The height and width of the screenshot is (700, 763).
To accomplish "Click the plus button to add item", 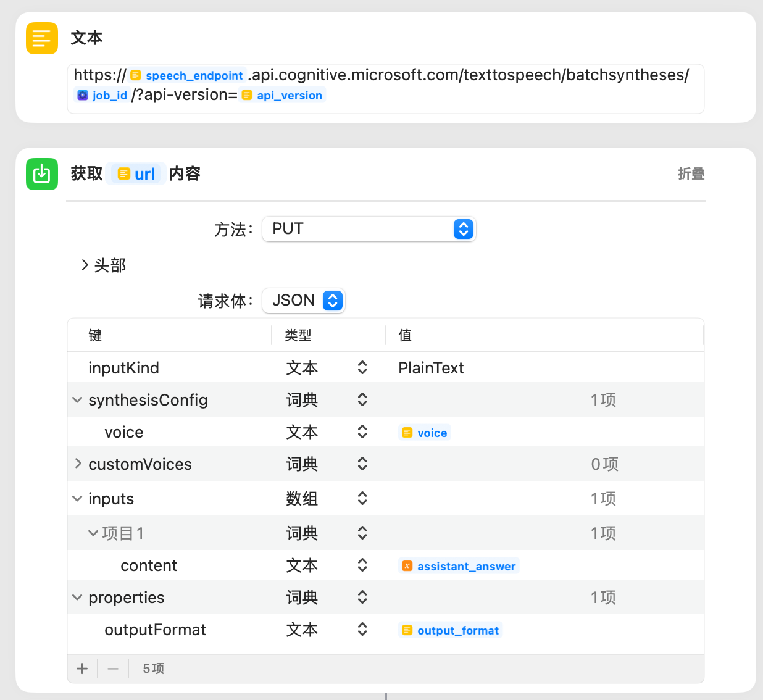I will point(82,669).
